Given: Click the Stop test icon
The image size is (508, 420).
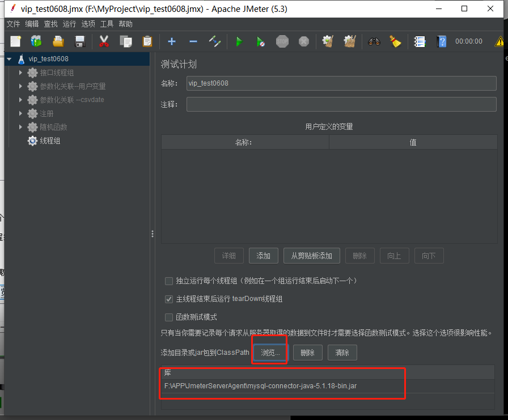Looking at the screenshot, I should [282, 41].
